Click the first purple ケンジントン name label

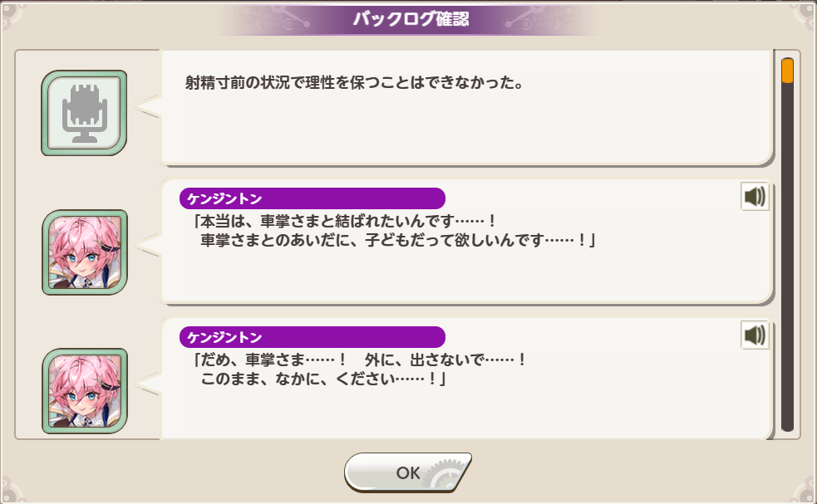click(312, 198)
